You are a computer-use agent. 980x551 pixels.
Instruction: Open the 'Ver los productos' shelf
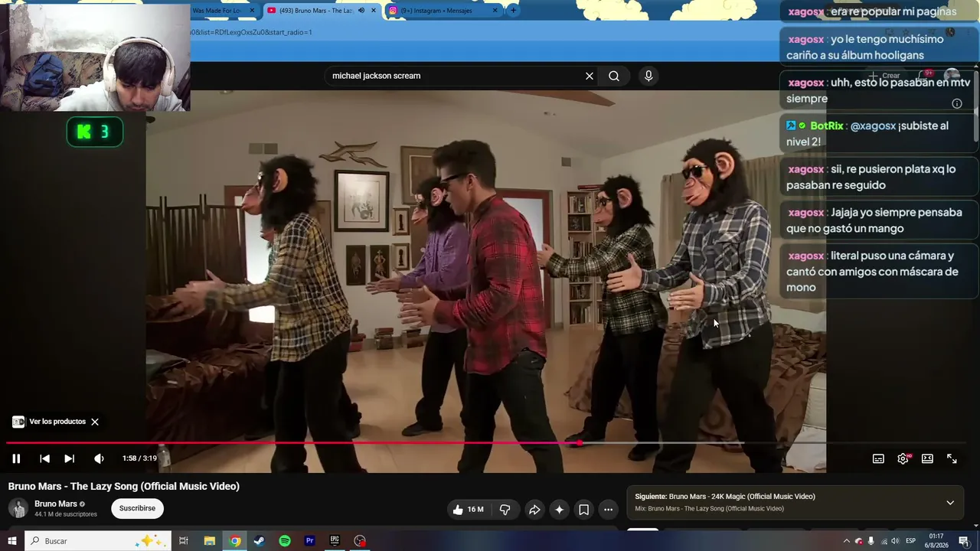49,422
